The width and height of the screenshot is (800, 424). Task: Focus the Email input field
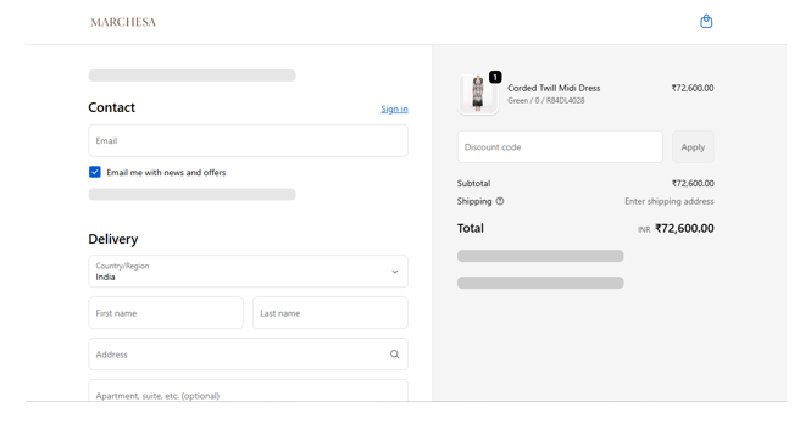pyautogui.click(x=248, y=141)
